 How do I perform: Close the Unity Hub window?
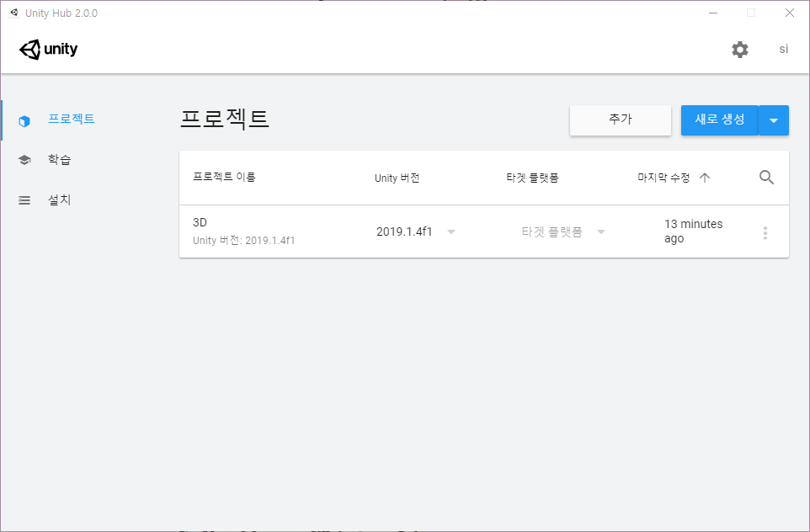point(790,13)
